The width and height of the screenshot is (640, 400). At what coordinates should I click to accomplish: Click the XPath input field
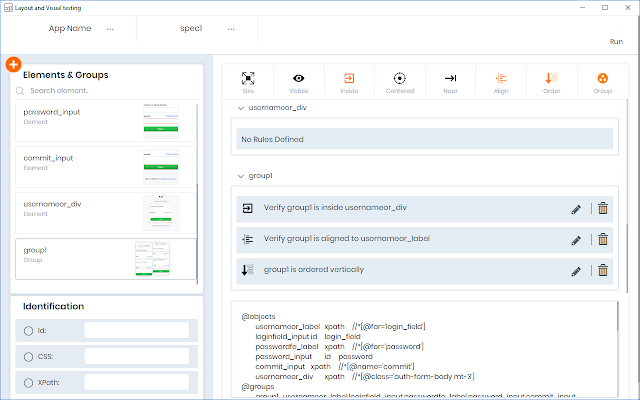[137, 382]
